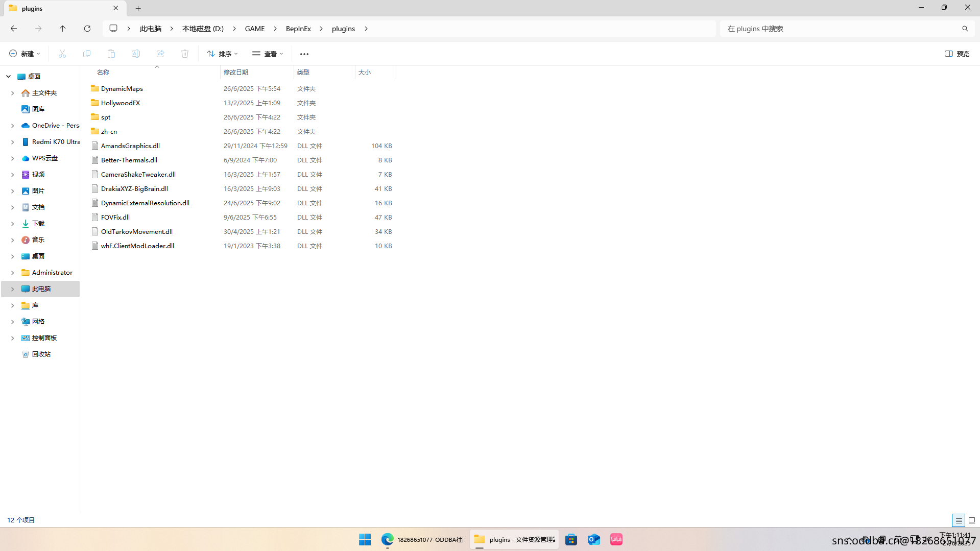Click BepInEx in the address breadcrumb

(298, 29)
